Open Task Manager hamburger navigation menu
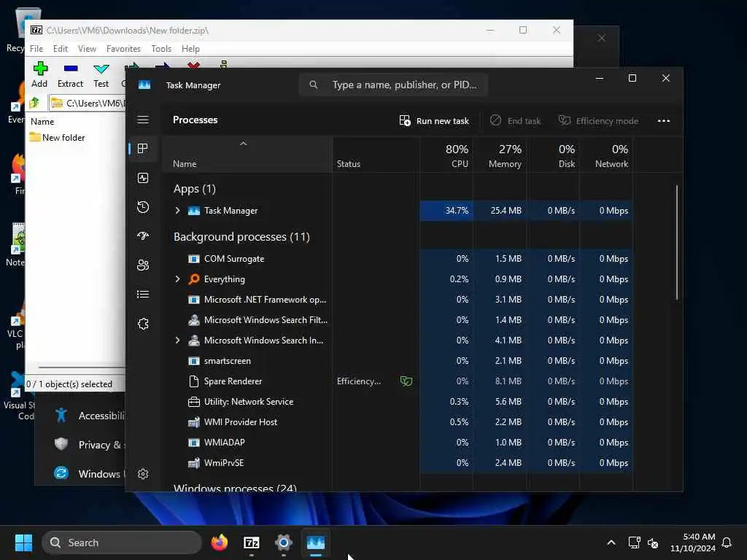The height and width of the screenshot is (560, 747). pos(143,120)
